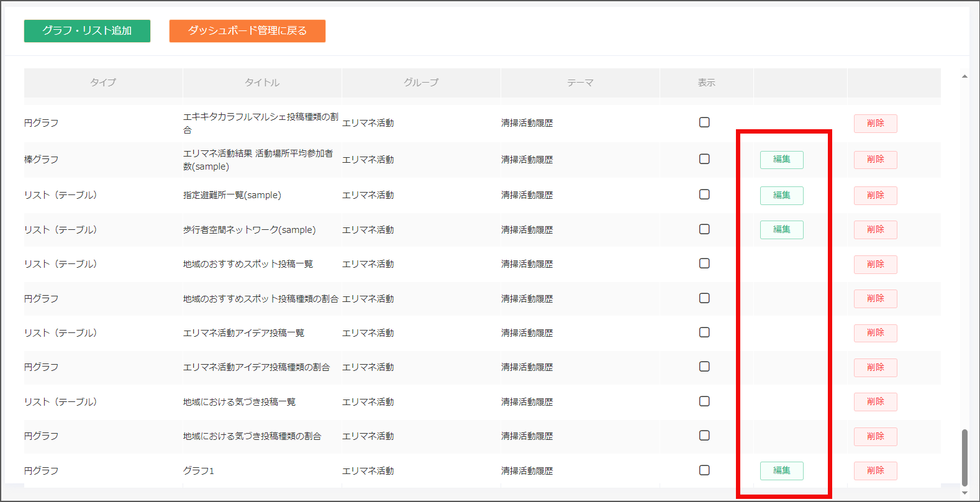Click the テーマ column header
This screenshot has height=502, width=980.
580,83
